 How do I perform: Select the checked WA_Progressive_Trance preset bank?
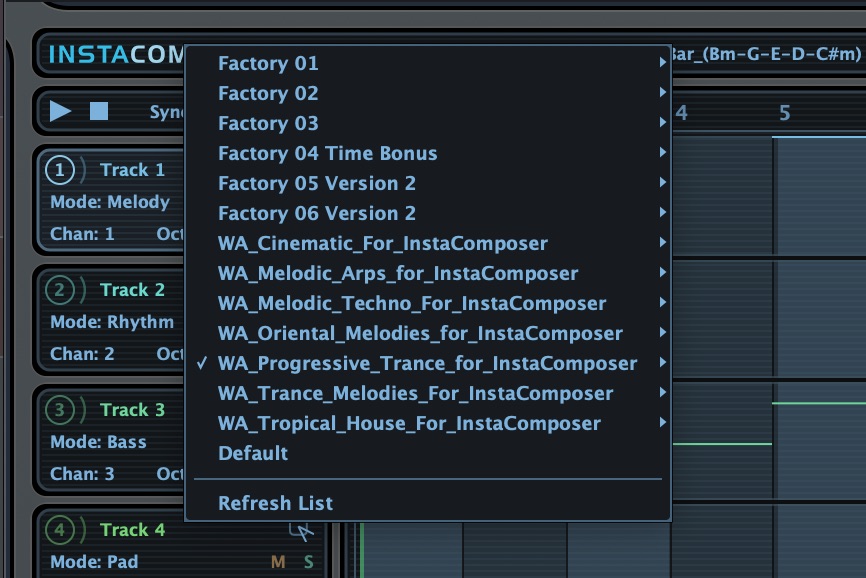[x=427, y=363]
